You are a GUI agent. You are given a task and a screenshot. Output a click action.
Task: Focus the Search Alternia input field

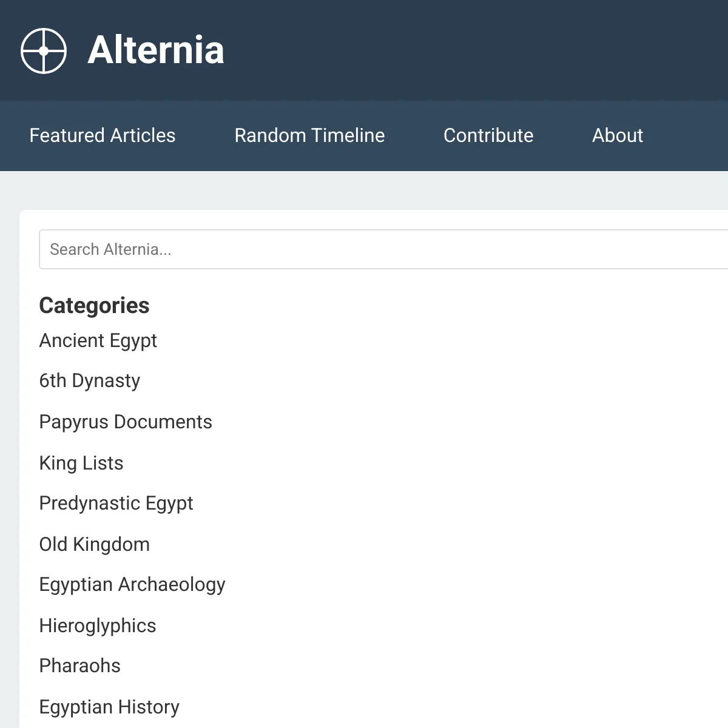pos(383,249)
